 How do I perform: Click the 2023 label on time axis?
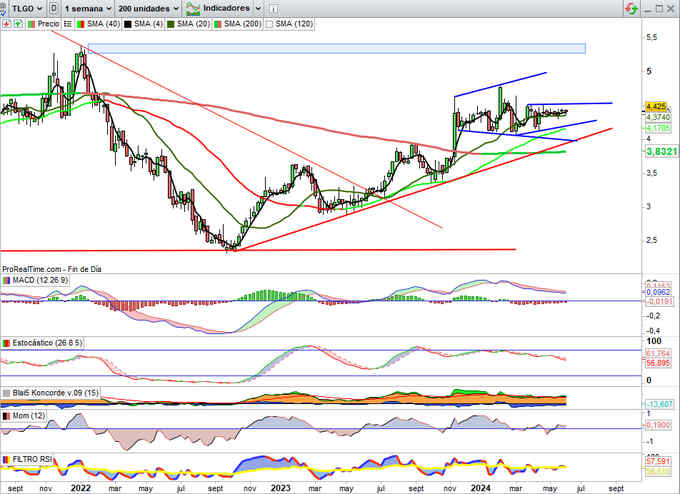(x=281, y=488)
